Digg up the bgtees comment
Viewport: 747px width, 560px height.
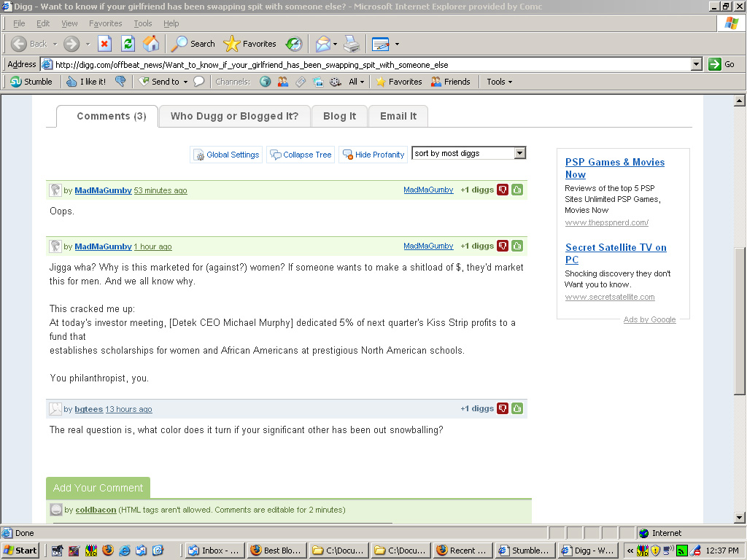pos(517,408)
